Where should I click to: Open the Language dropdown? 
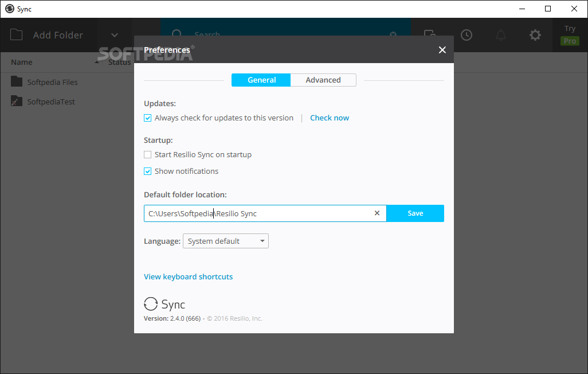pyautogui.click(x=226, y=241)
